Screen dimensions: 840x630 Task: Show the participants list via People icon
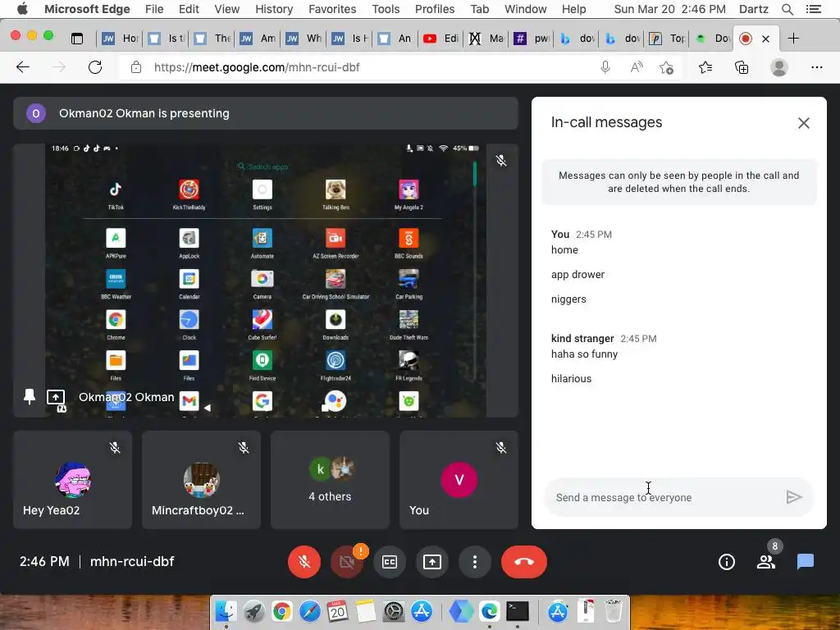[766, 561]
